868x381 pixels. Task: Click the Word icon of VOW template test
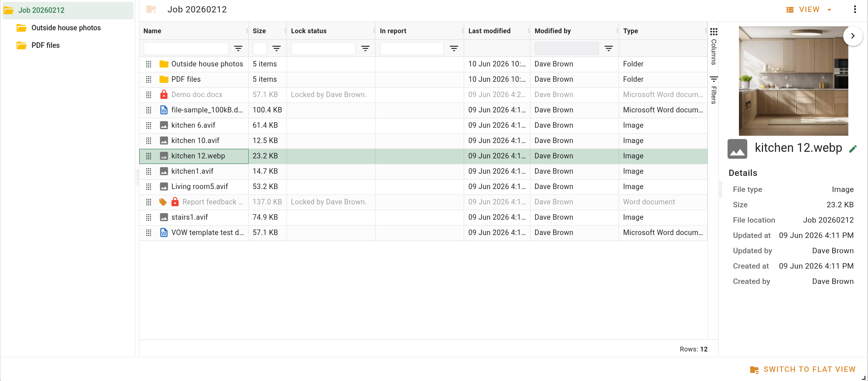pyautogui.click(x=164, y=232)
